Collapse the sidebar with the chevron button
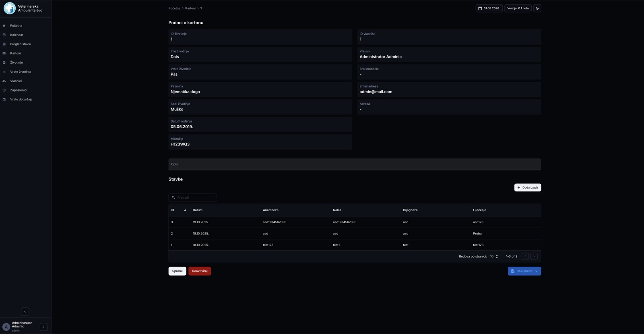Image resolution: width=644 pixels, height=334 pixels. point(25,311)
